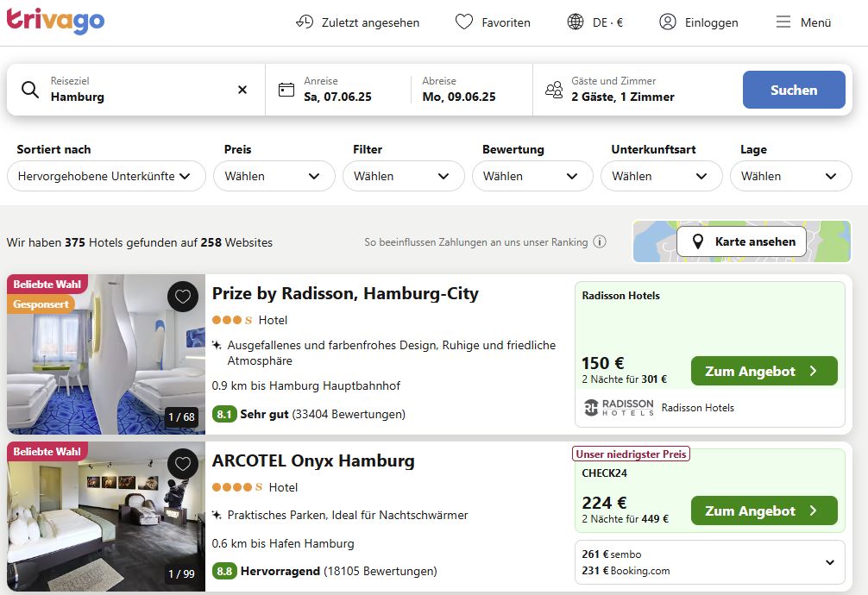Click Zum Angebot for ARCOTEL Onyx Hamburg
This screenshot has width=868, height=595.
point(764,510)
